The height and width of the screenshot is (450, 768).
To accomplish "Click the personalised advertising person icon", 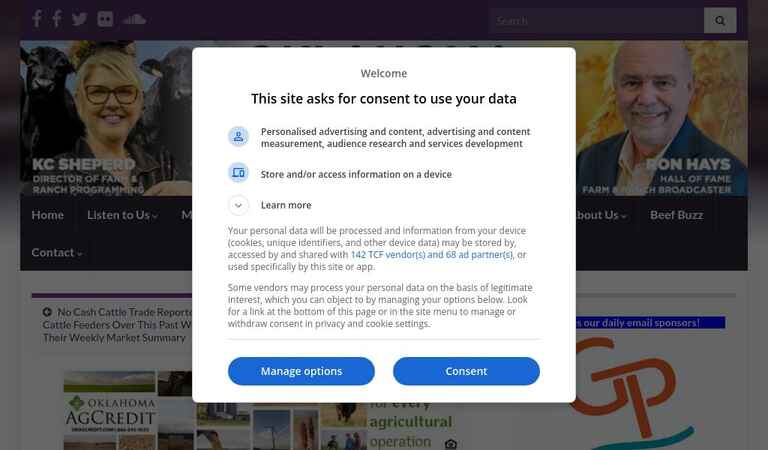I will tap(238, 137).
